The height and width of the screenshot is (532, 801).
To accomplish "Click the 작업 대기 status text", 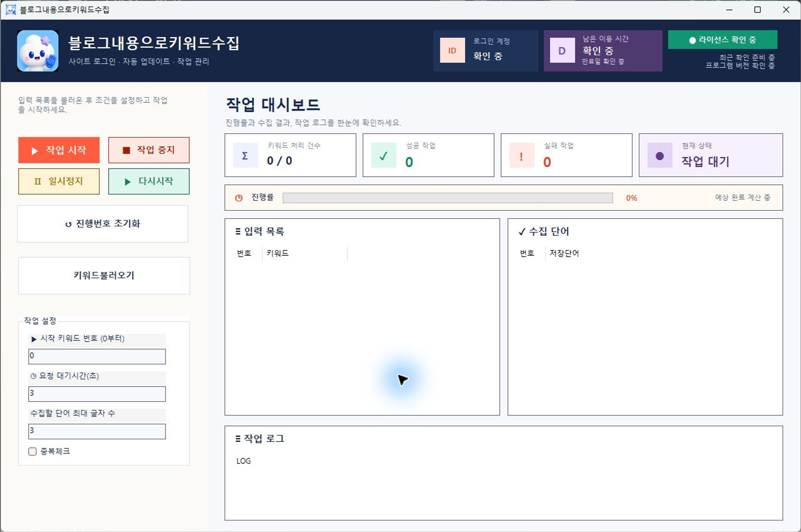I will coord(705,161).
